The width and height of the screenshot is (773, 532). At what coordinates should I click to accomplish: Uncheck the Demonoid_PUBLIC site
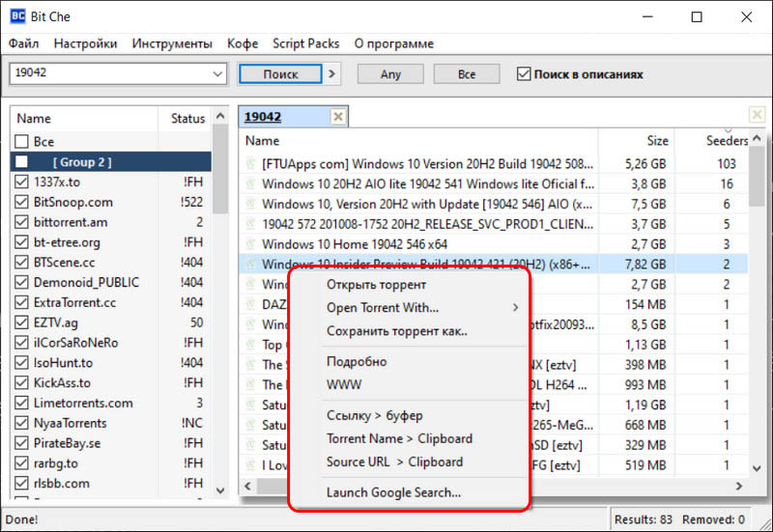tap(21, 282)
